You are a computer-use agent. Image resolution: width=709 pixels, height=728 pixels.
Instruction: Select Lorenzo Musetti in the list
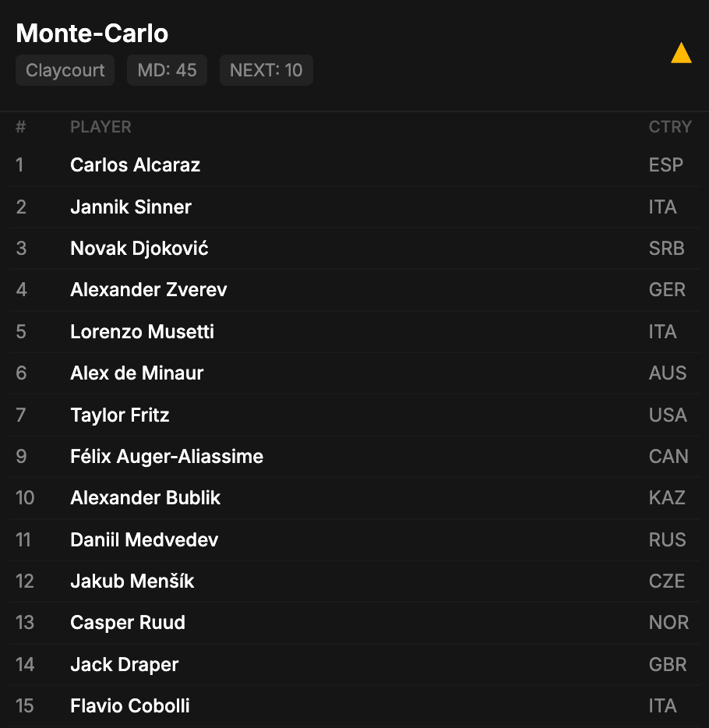142,332
